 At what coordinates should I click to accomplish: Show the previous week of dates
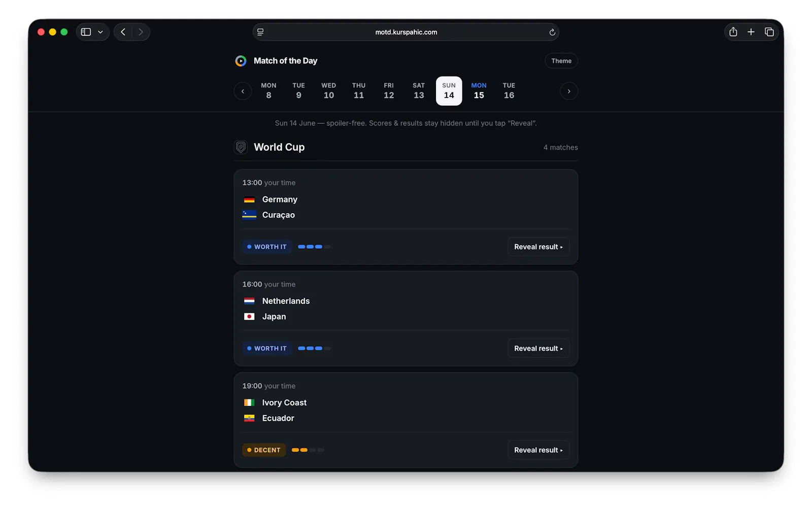(x=243, y=91)
